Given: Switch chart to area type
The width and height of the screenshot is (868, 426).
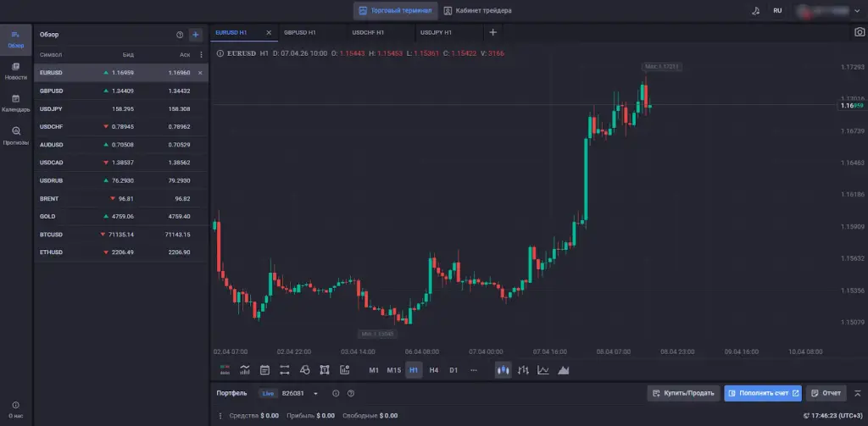Looking at the screenshot, I should [x=563, y=370].
